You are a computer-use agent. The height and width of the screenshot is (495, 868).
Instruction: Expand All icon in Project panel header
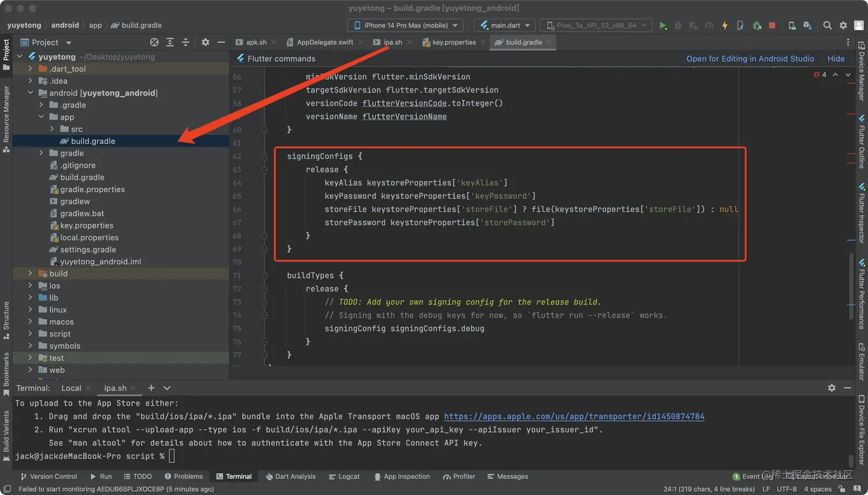pos(170,42)
